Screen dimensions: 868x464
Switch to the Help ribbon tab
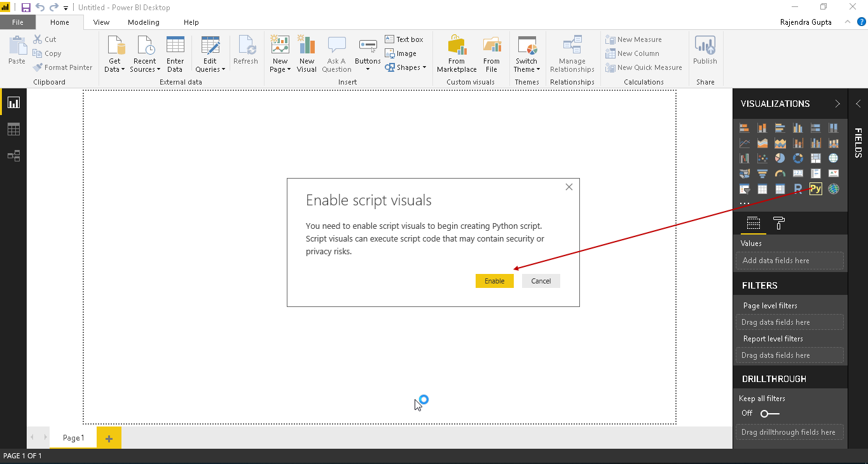pyautogui.click(x=191, y=22)
